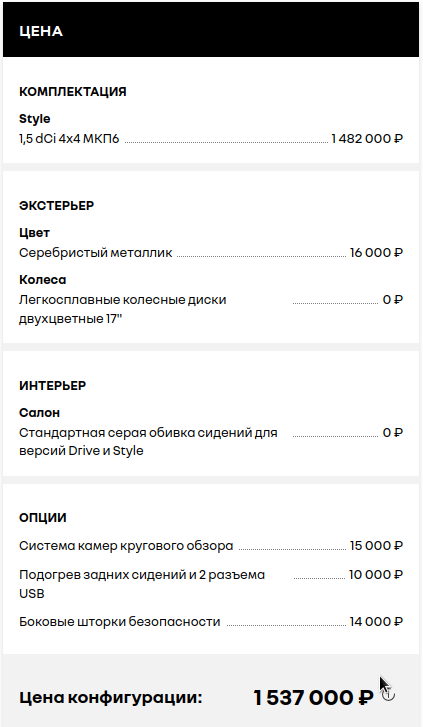Click the Цвет subsection label
The height and width of the screenshot is (727, 423).
click(x=34, y=233)
